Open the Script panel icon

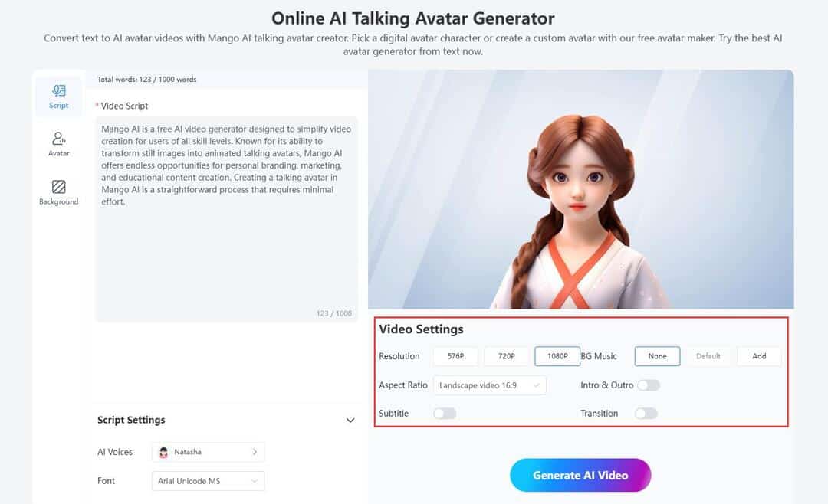(58, 91)
